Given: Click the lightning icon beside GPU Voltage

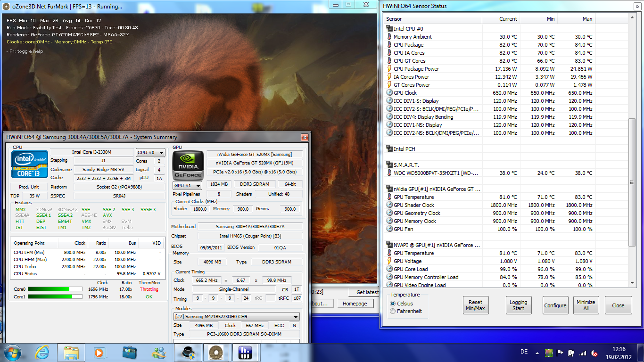Looking at the screenshot, I should tap(389, 261).
